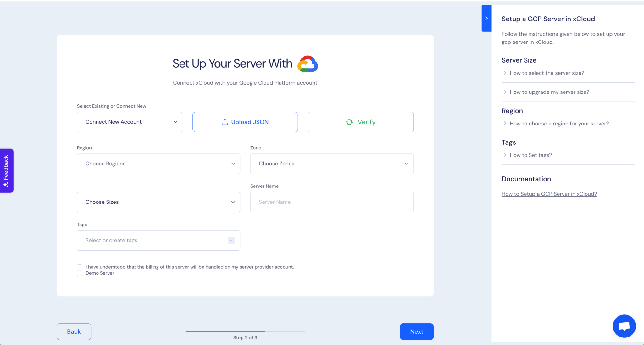Screen dimensions: 644x345
Task: Click the refresh icon in the Verify button
Action: pyautogui.click(x=349, y=122)
